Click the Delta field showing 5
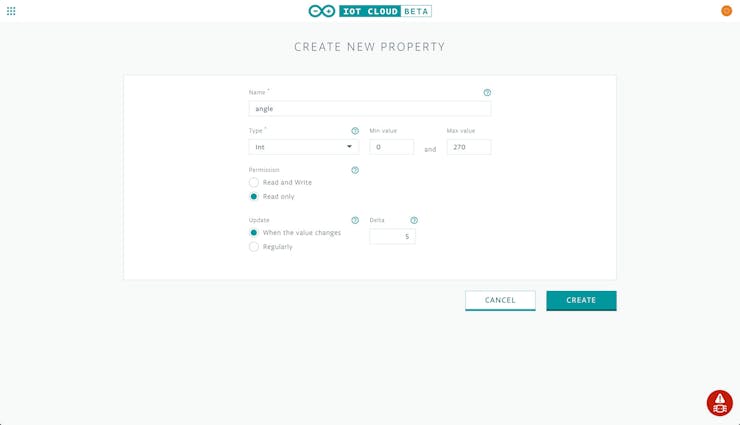This screenshot has height=425, width=740. click(x=392, y=236)
